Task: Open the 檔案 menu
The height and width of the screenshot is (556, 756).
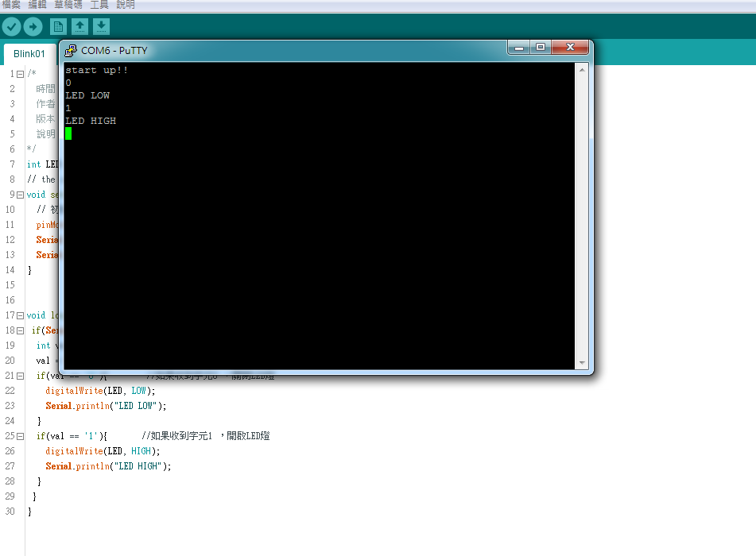Action: click(10, 5)
